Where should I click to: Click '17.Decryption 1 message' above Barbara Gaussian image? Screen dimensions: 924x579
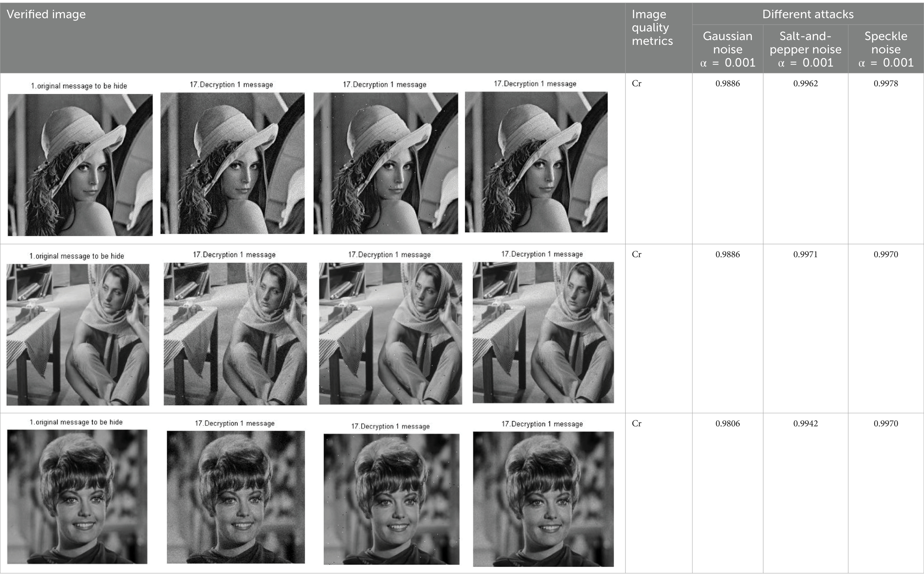coord(234,255)
